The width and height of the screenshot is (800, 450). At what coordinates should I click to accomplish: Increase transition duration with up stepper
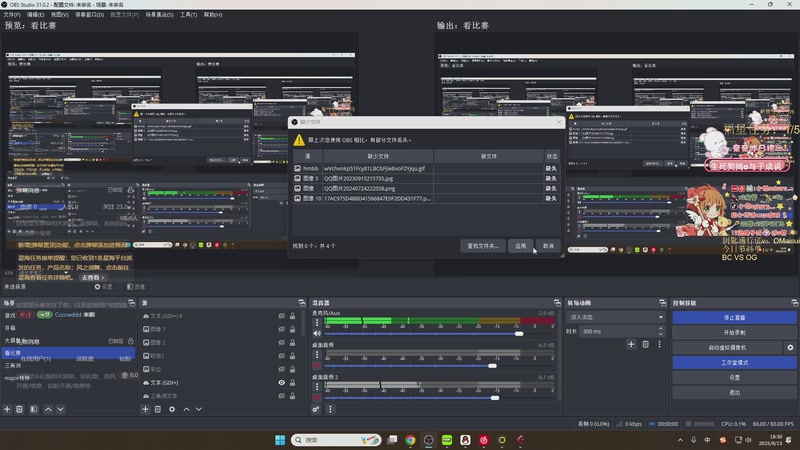[661, 329]
